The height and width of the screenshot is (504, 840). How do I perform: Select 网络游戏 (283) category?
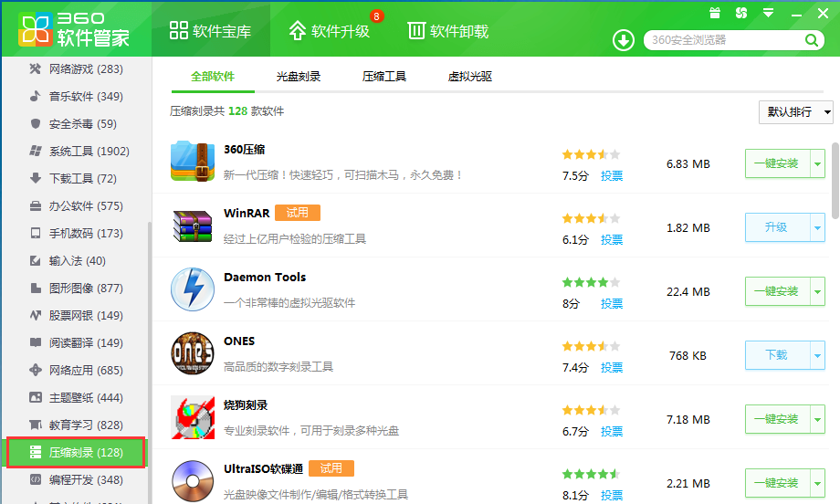[76, 69]
